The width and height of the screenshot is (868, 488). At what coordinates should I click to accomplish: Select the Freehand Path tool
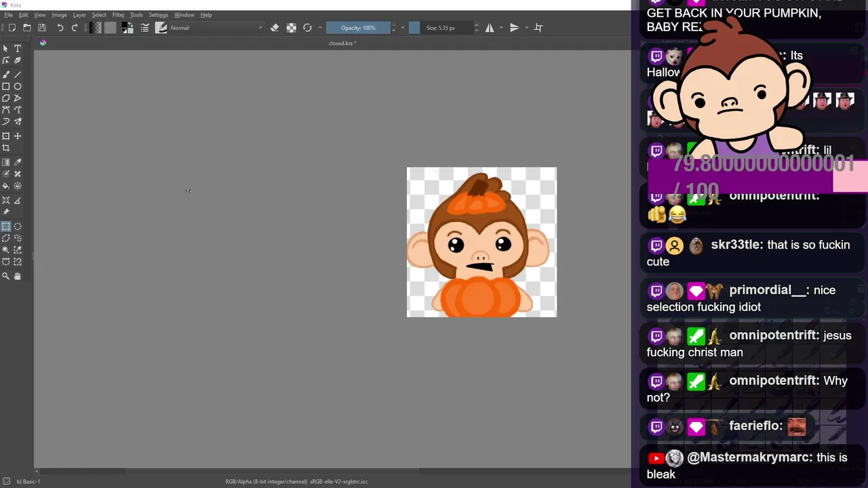pyautogui.click(x=18, y=110)
